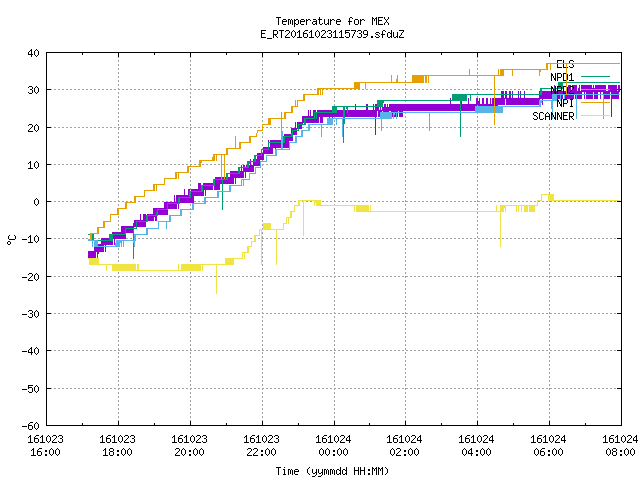Select the SCANNER legend label

(x=553, y=116)
